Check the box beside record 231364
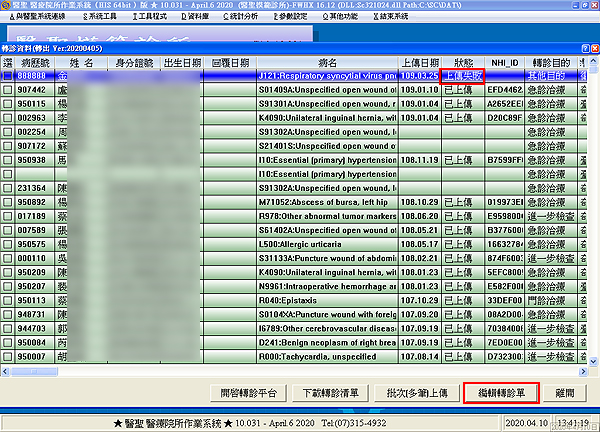The height and width of the screenshot is (432, 600). point(8,187)
